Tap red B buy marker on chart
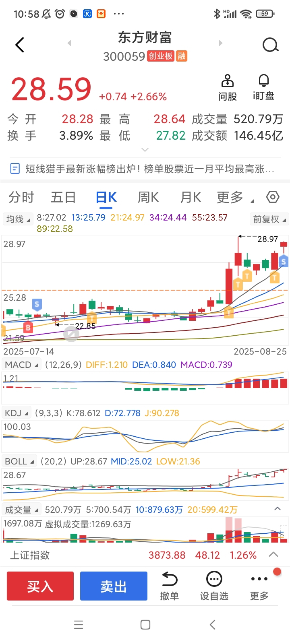290x644 pixels. (x=28, y=328)
